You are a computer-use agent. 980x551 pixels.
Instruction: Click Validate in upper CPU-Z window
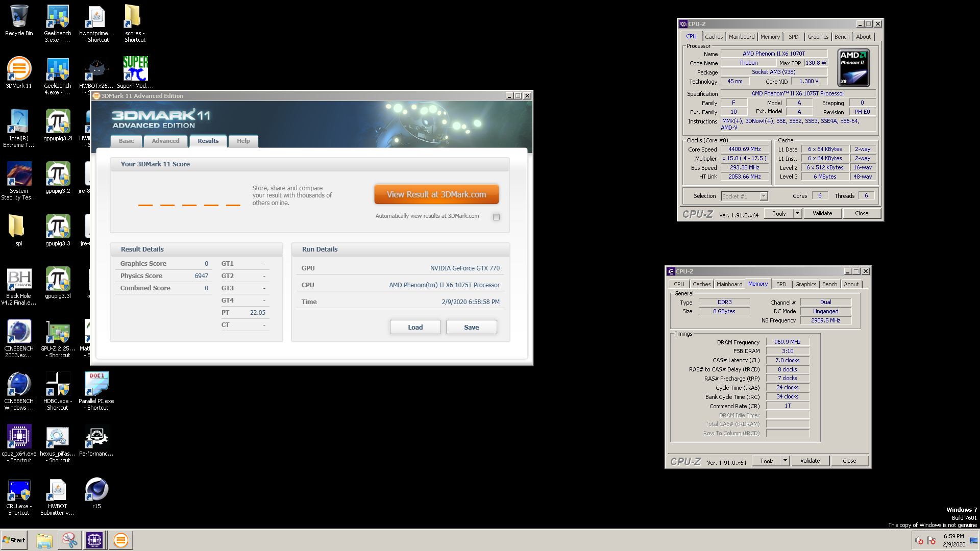pyautogui.click(x=822, y=213)
